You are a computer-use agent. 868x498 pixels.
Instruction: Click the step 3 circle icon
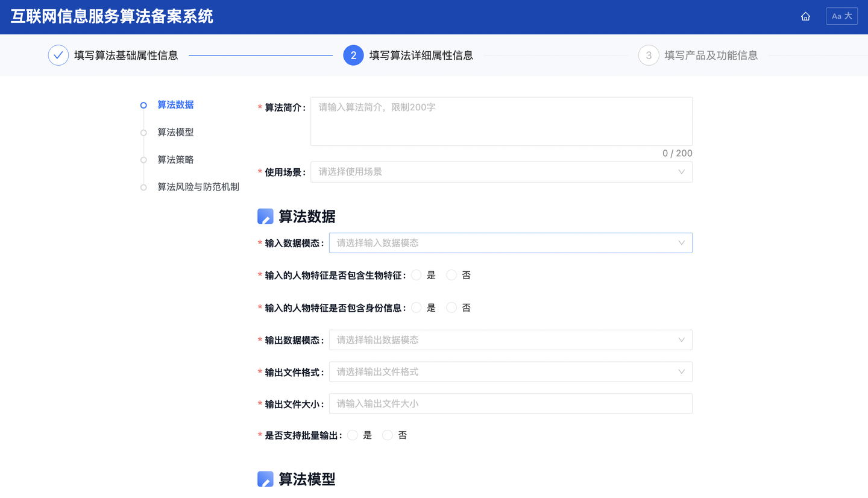pos(649,55)
